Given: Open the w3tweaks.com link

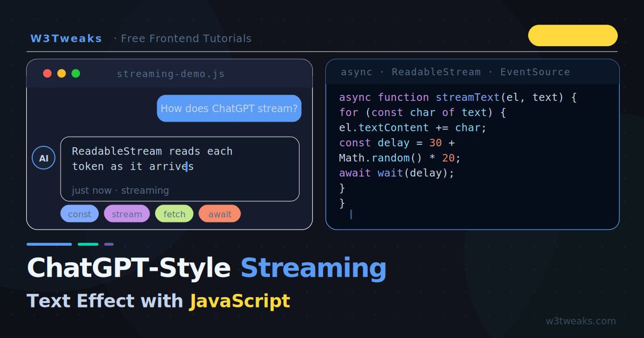Looking at the screenshot, I should coord(581,321).
